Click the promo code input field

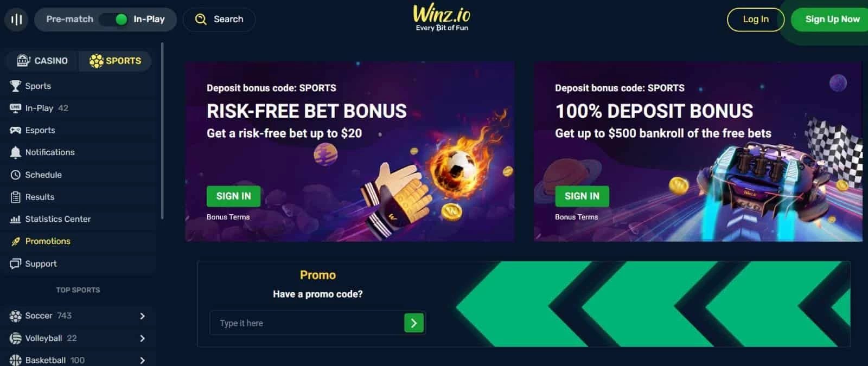[x=307, y=323]
